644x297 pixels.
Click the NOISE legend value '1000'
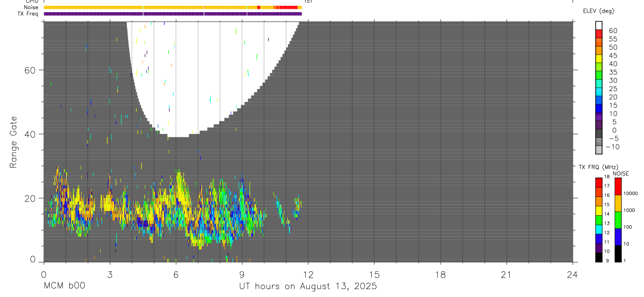630,210
